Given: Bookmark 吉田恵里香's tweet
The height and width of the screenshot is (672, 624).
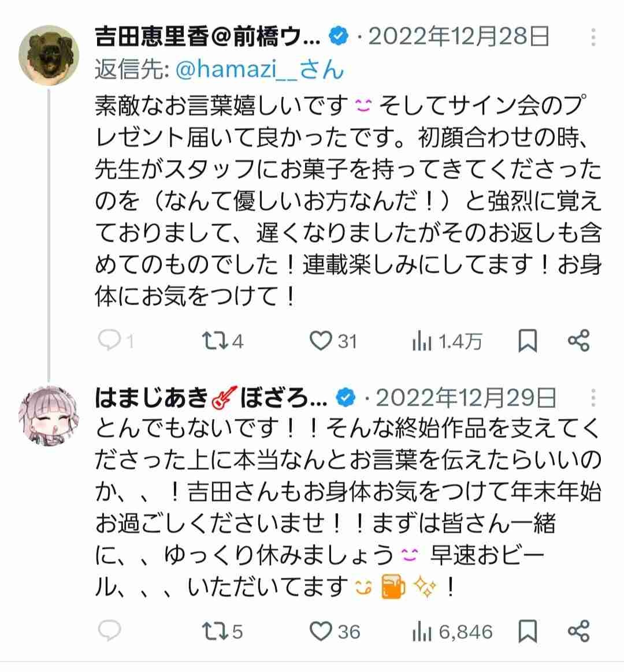Looking at the screenshot, I should (x=528, y=341).
